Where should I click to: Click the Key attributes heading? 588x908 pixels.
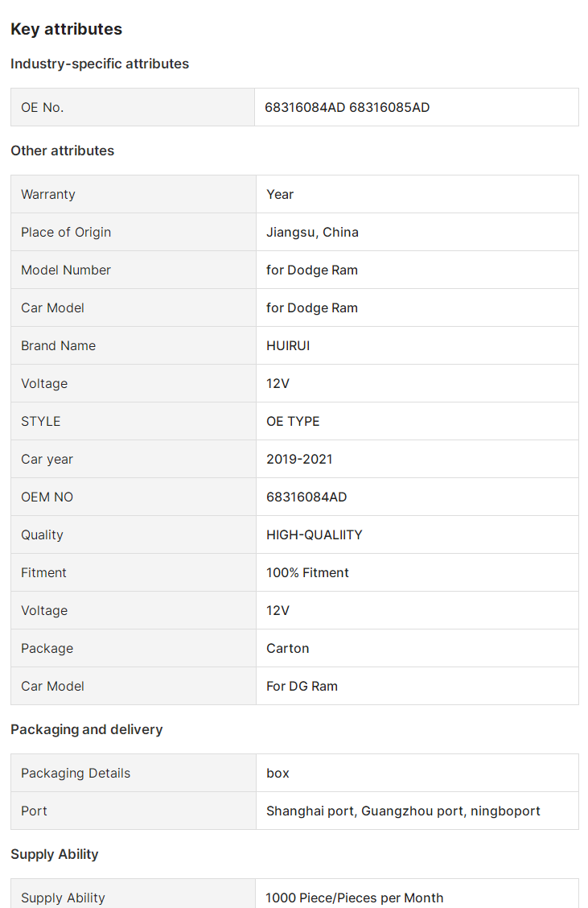coord(66,29)
